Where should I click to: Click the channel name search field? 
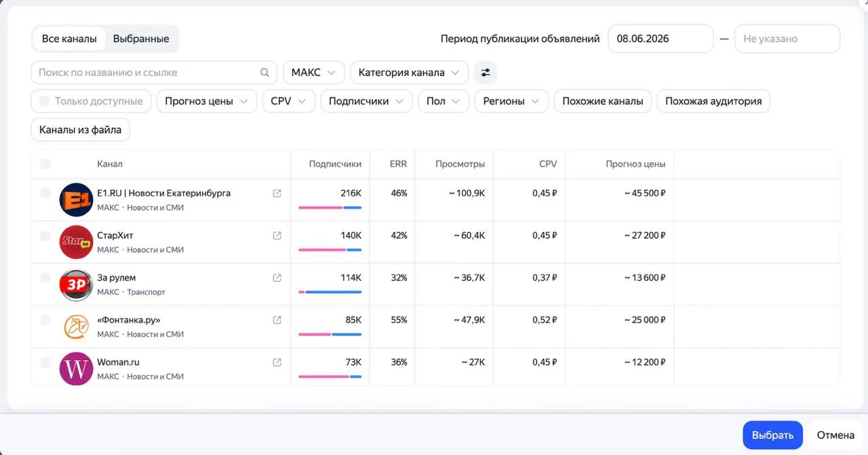pos(155,73)
